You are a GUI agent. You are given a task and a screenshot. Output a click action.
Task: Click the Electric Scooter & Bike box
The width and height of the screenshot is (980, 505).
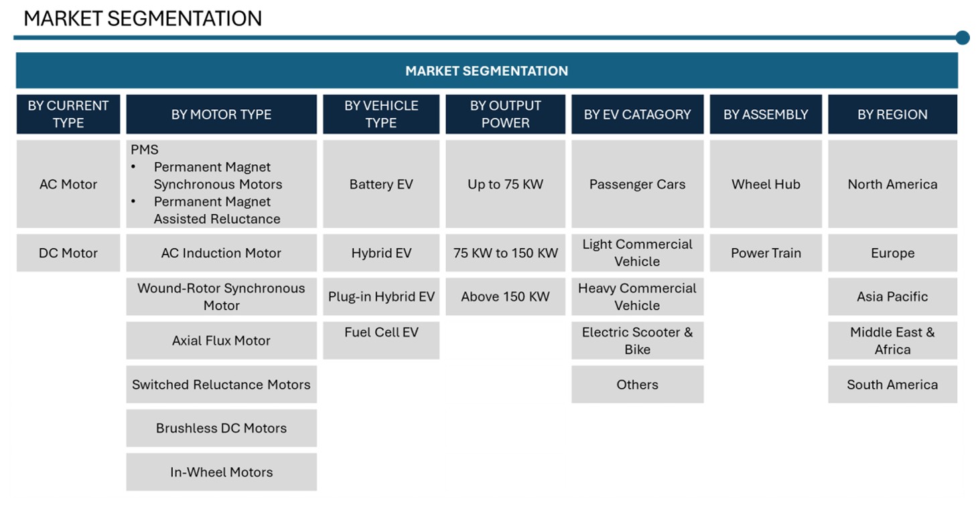(x=637, y=340)
